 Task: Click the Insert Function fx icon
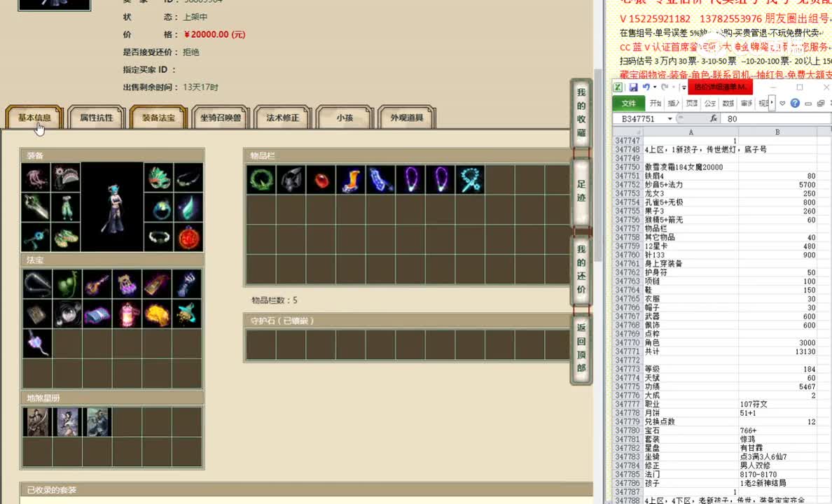pos(714,119)
